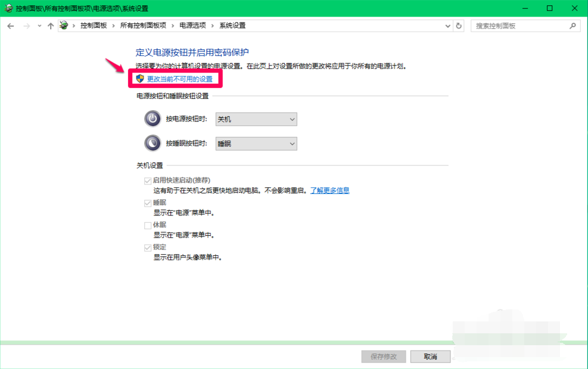Focus the 搜索控制面板 search field
588x369 pixels.
click(x=519, y=26)
